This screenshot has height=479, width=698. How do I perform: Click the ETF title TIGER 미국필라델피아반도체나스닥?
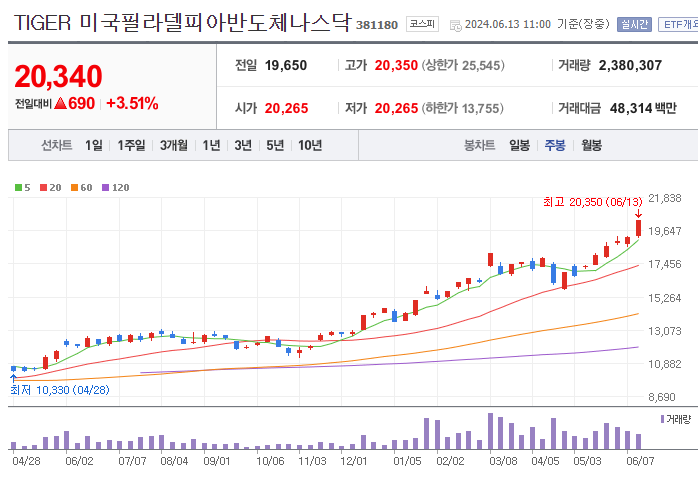click(x=183, y=22)
